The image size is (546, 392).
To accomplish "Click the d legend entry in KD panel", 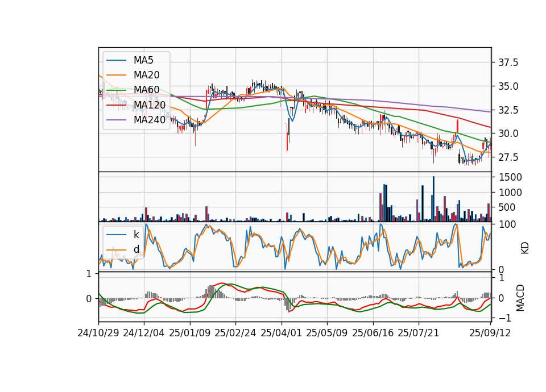I will (x=136, y=249).
